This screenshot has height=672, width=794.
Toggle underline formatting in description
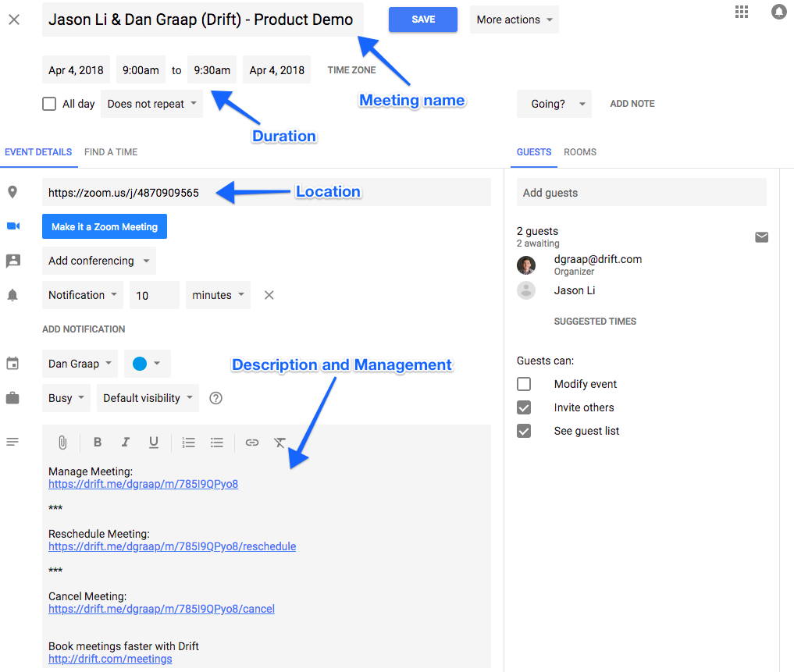(x=154, y=443)
